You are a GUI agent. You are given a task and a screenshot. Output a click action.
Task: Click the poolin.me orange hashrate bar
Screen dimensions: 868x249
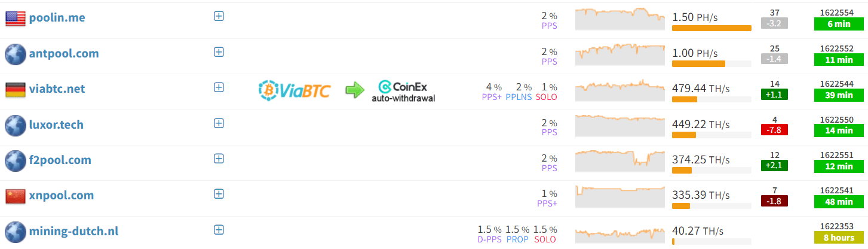click(711, 28)
